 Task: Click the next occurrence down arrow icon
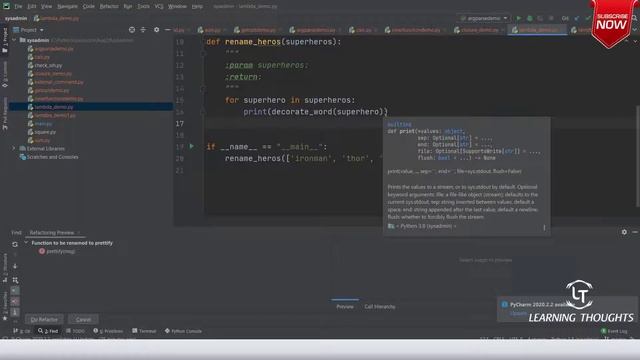[x=15, y=266]
